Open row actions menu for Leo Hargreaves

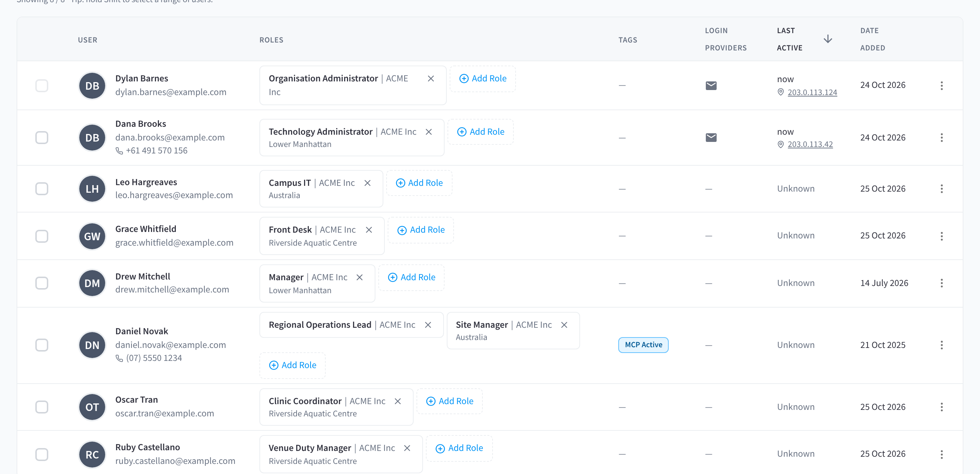point(941,189)
